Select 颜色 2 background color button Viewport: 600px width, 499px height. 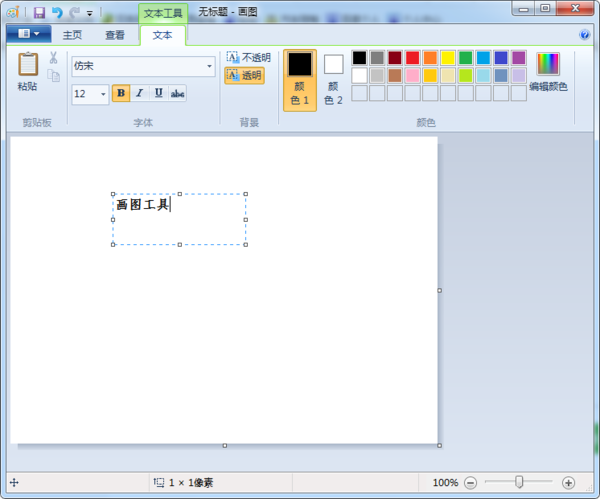tap(333, 80)
